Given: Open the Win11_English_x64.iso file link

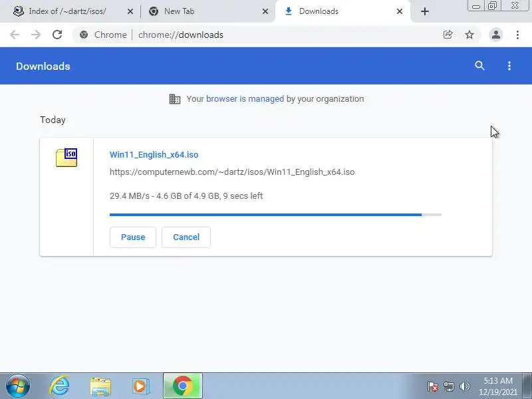Looking at the screenshot, I should (154, 155).
